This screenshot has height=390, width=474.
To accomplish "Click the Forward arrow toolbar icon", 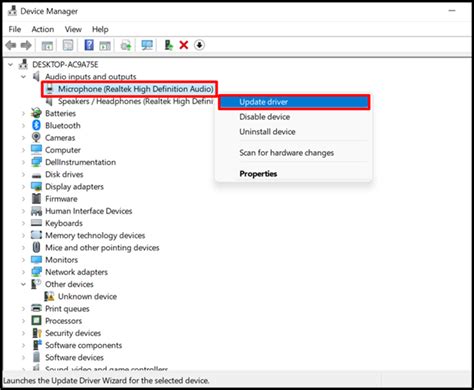I will (x=26, y=45).
